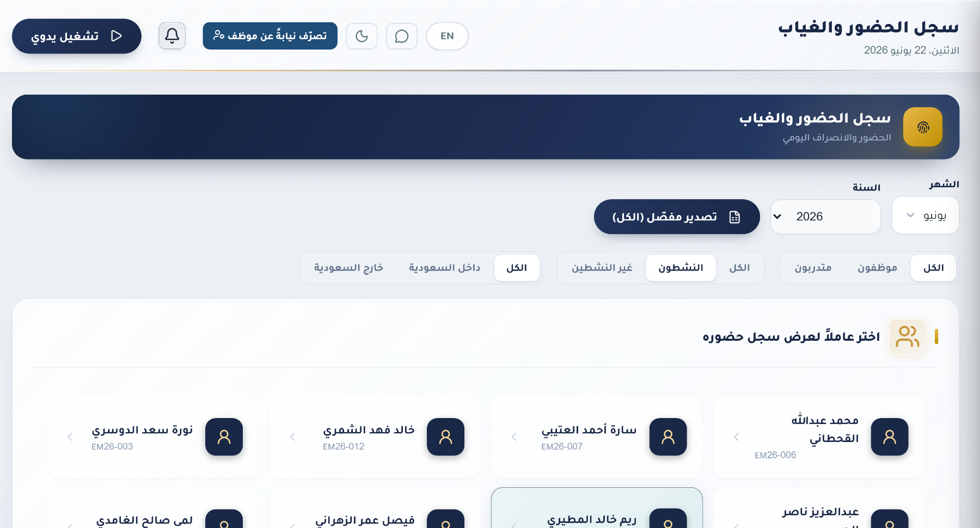980x528 pixels.
Task: Click the employees group icon beside اختر عاملاً
Action: coord(908,337)
